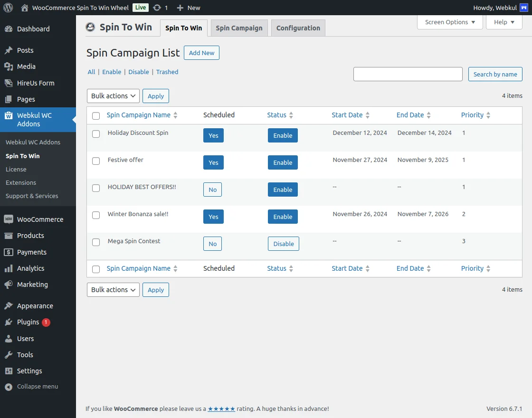Open the Configuration tab
This screenshot has width=532, height=418.
pos(298,28)
